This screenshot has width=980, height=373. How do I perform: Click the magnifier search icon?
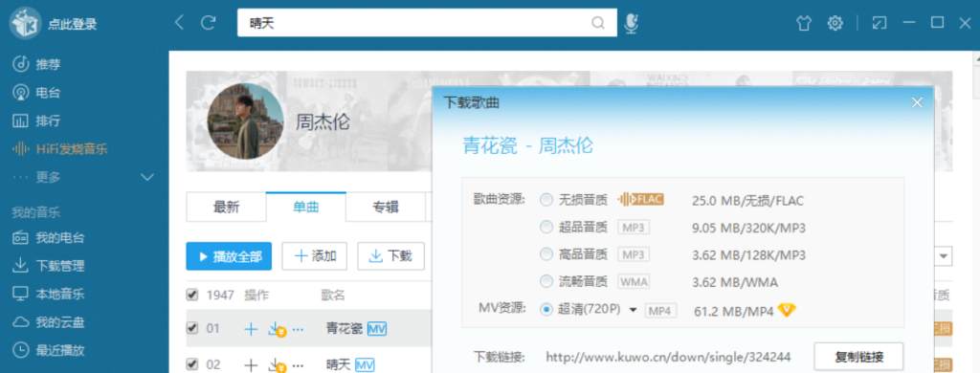598,24
